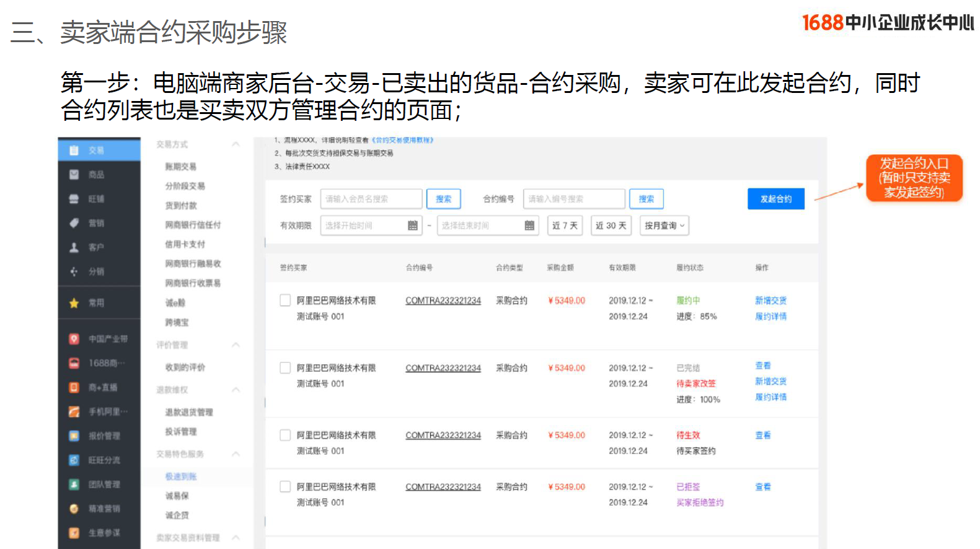Open 精准营销 icon in sidebar
This screenshot has height=549, width=980.
(74, 509)
